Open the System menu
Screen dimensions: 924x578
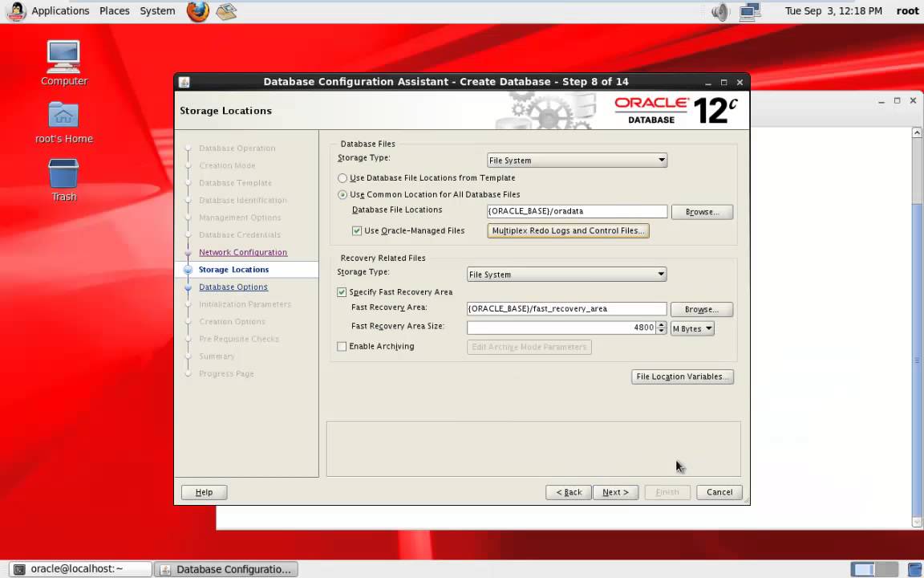[157, 11]
